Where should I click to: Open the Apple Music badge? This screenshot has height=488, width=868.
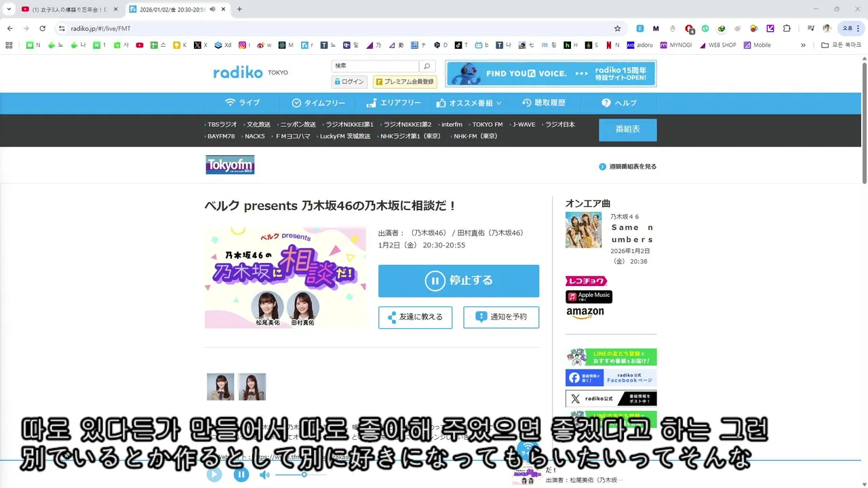tap(589, 297)
